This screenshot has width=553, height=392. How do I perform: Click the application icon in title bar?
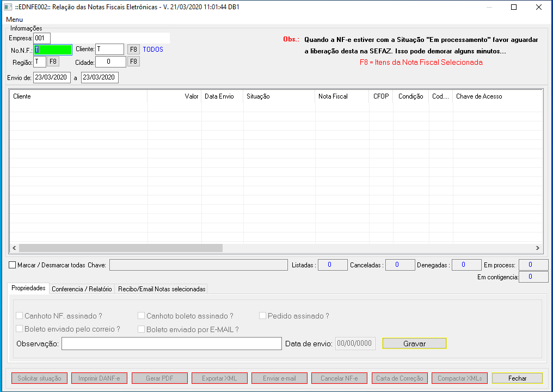pos(8,7)
